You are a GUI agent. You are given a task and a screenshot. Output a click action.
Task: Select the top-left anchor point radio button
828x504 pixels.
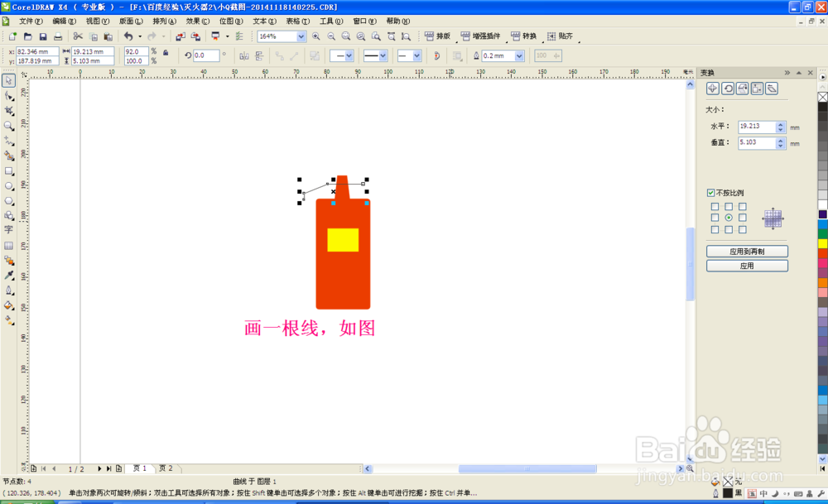714,207
